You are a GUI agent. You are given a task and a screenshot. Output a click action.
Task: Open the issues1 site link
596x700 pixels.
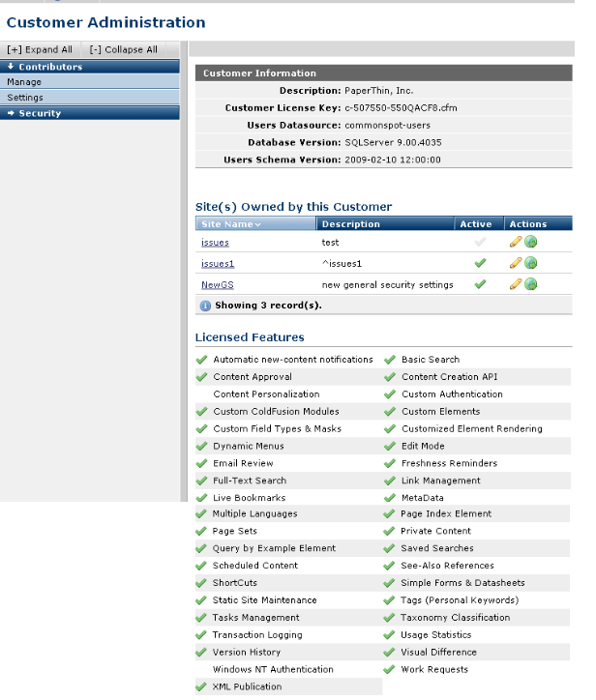218,263
